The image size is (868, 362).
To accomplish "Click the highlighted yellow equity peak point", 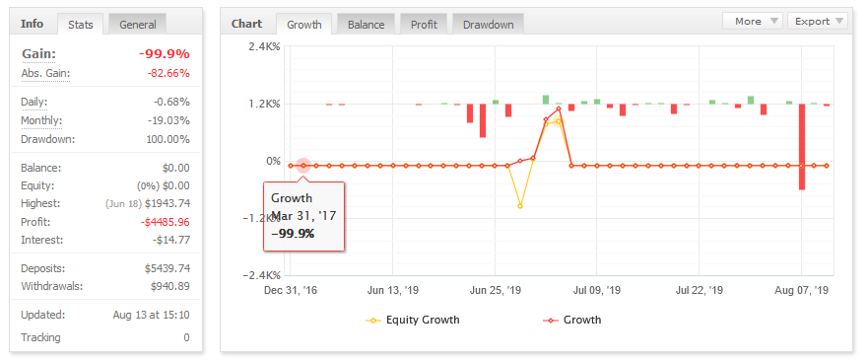I will tap(559, 121).
